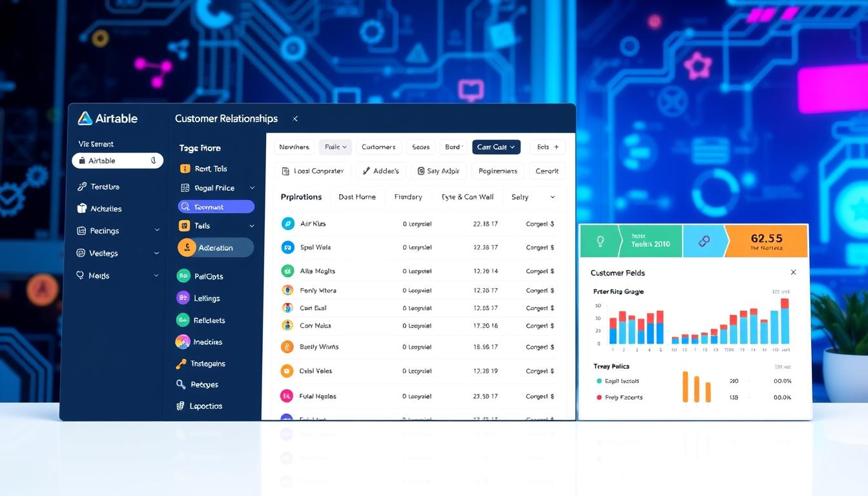Open the Salty column dropdown arrow

(x=552, y=197)
